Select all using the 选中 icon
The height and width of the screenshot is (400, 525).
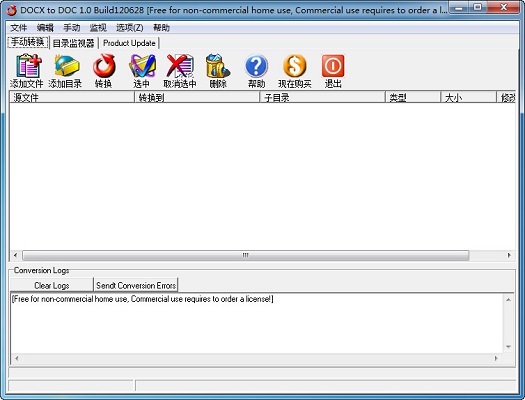[x=142, y=71]
